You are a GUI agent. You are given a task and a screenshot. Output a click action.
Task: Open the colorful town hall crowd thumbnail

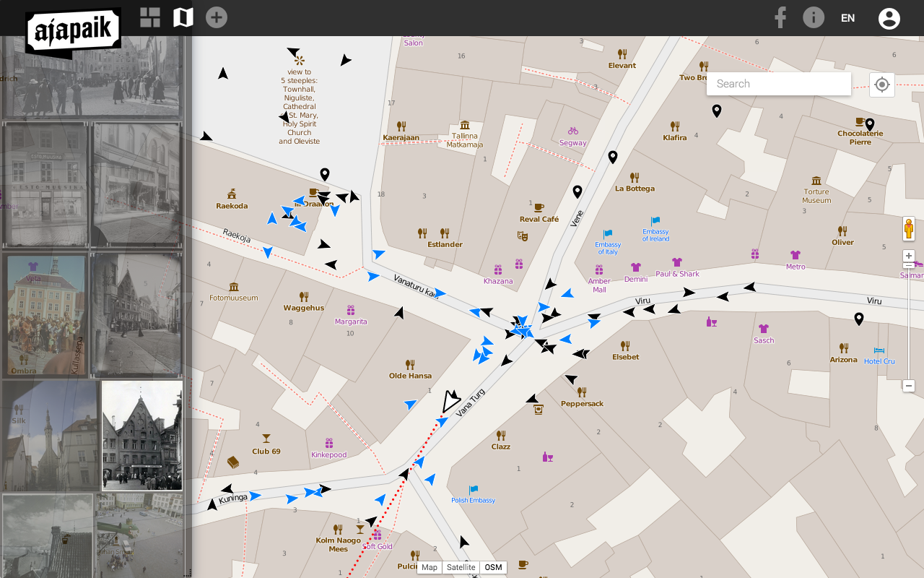point(45,315)
